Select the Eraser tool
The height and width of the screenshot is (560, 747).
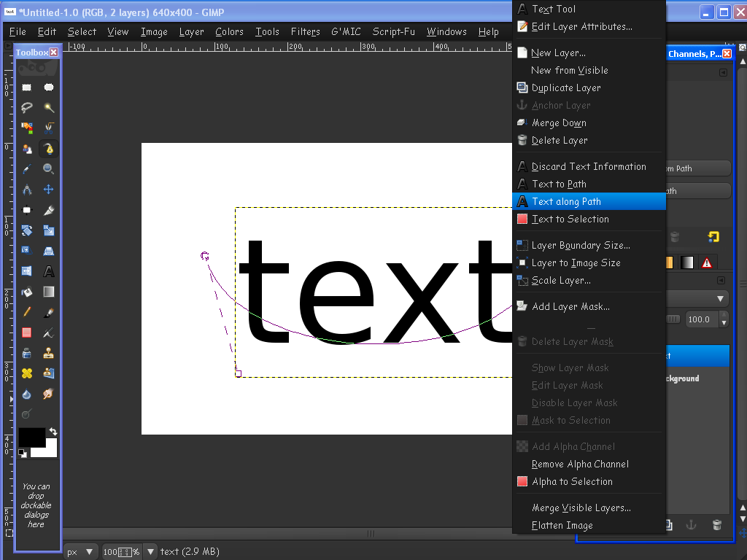click(x=26, y=332)
